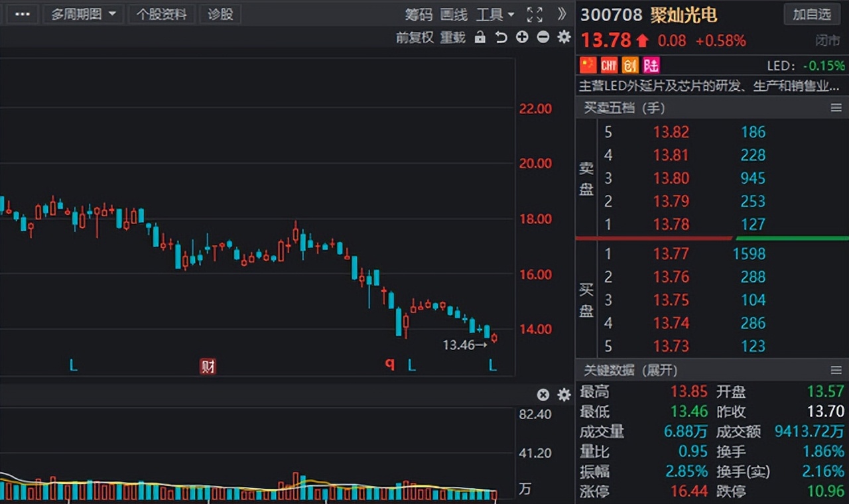Click the 开盘 value 13.57
The height and width of the screenshot is (504, 849).
tap(826, 391)
